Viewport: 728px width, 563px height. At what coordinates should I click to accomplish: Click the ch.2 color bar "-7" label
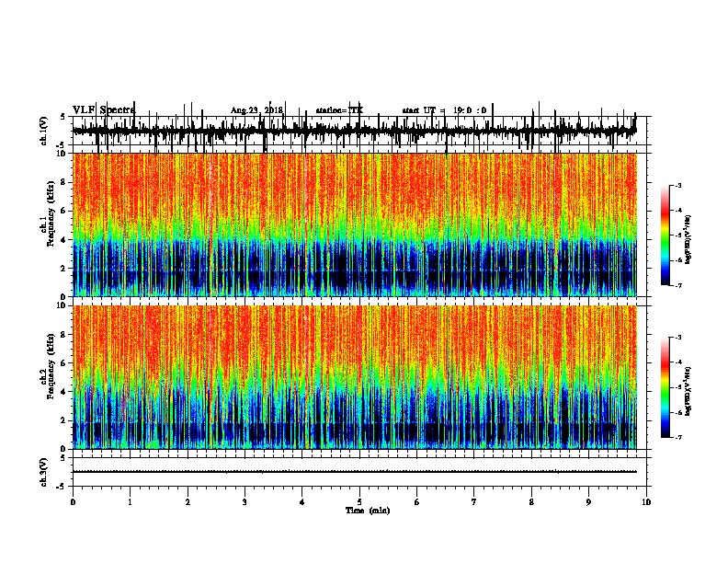point(678,438)
